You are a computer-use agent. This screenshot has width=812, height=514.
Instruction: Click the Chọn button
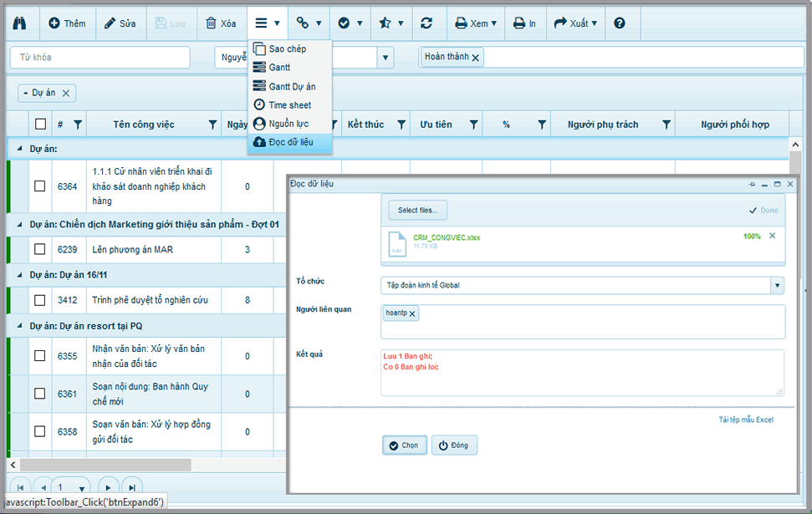pos(405,445)
